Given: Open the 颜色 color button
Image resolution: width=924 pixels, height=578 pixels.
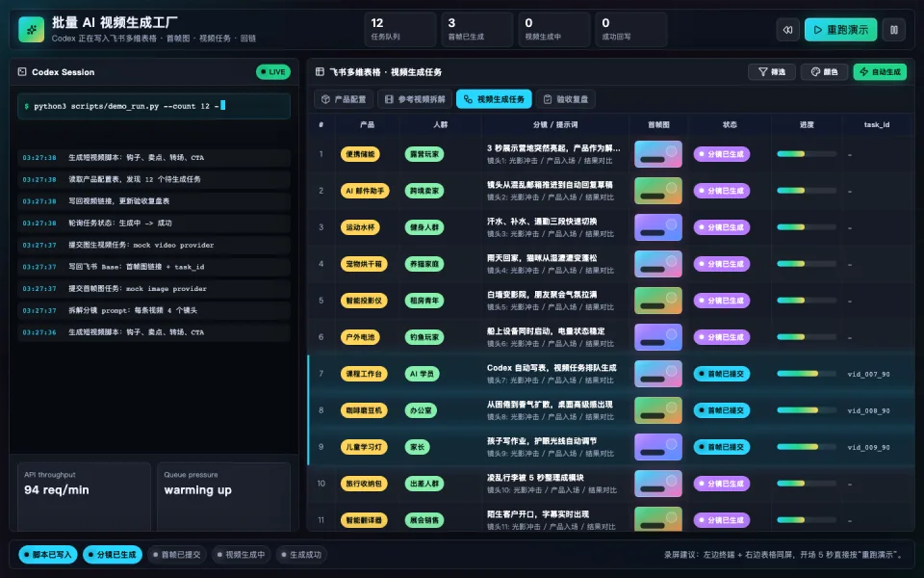Looking at the screenshot, I should pos(825,72).
